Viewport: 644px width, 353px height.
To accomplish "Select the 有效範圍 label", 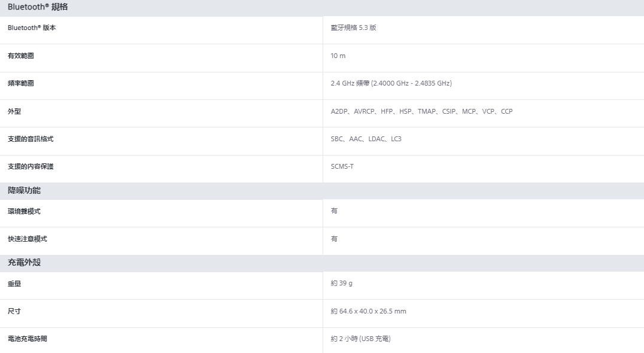I will 21,56.
